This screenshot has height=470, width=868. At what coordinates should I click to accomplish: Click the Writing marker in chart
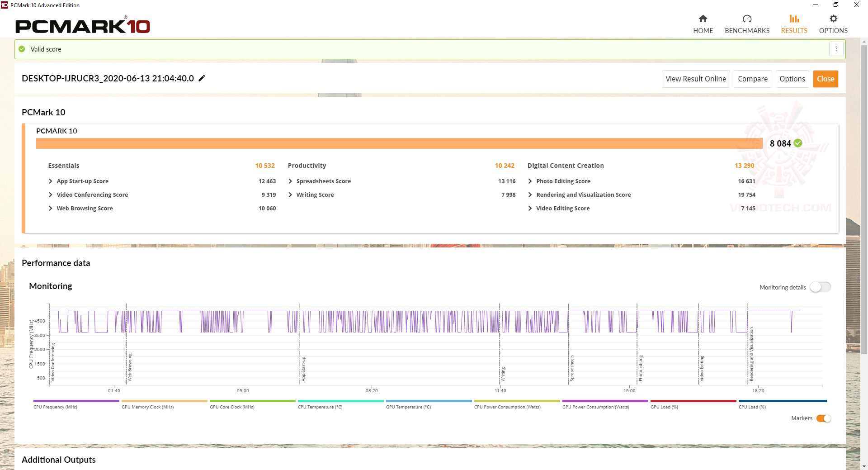(503, 374)
